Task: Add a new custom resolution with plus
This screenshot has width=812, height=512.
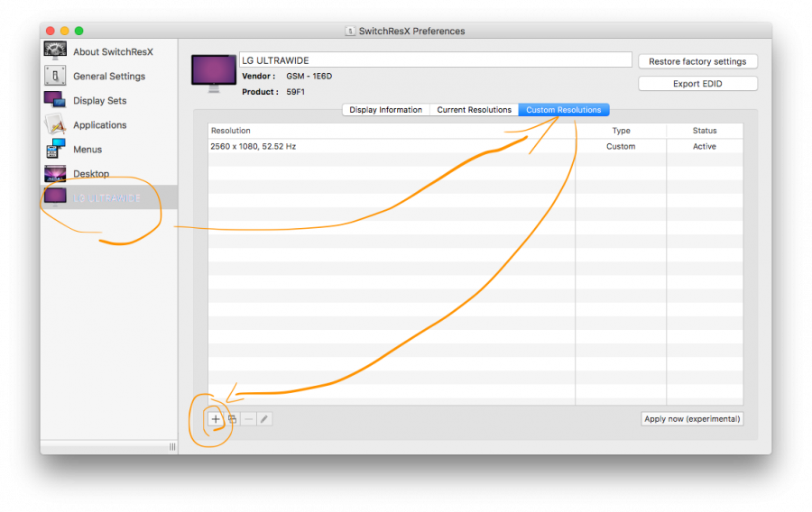Action: click(x=216, y=419)
